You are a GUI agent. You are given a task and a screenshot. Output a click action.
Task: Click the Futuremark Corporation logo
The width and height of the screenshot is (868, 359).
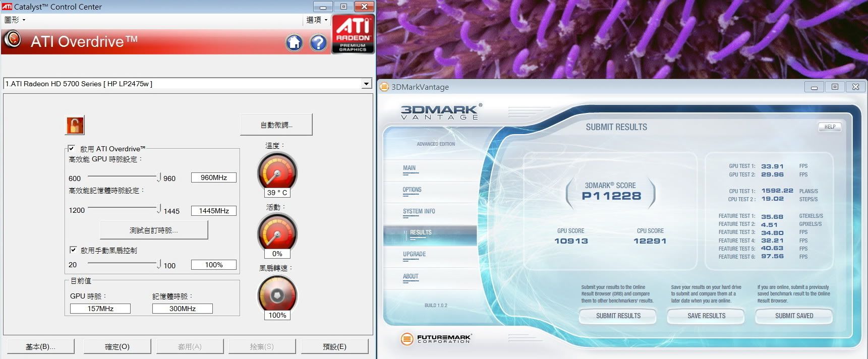[436, 339]
